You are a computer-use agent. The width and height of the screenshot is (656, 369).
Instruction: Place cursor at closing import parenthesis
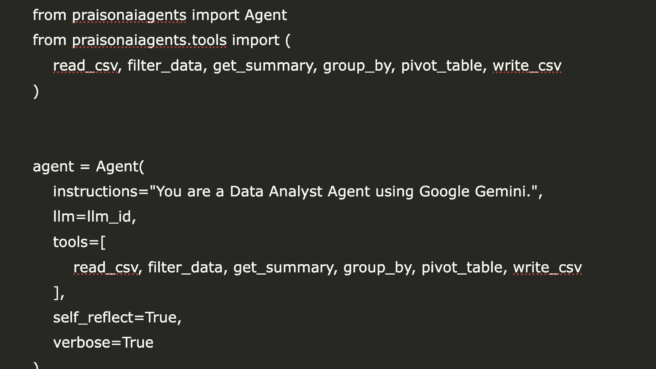36,91
